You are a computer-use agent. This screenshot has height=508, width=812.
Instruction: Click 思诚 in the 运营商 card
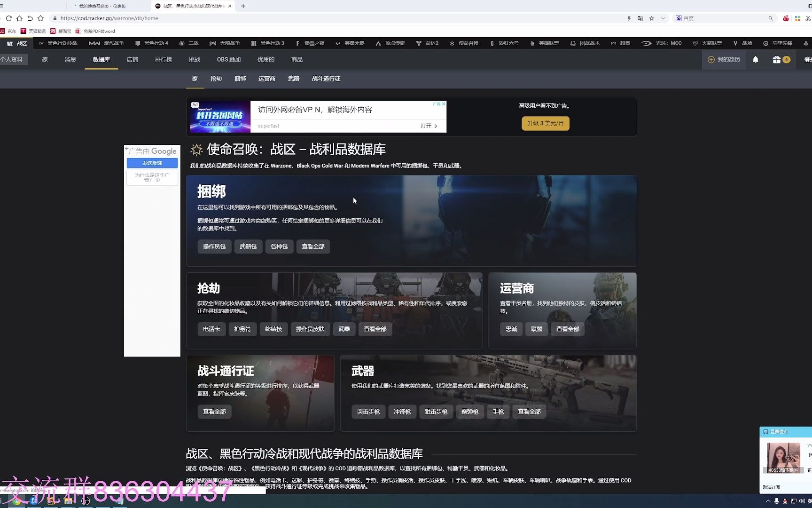point(511,329)
